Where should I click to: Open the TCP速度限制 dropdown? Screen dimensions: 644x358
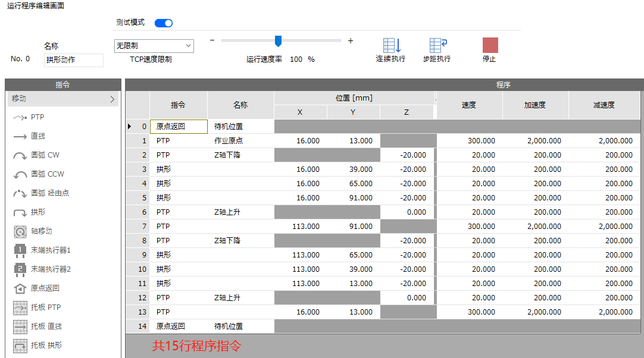pyautogui.click(x=154, y=46)
